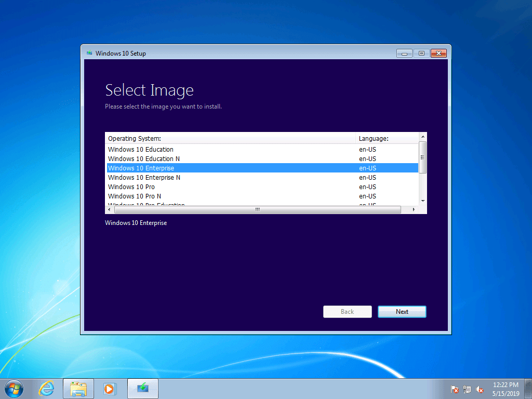Open Windows Media Player taskbar icon
This screenshot has width=532, height=399.
[x=109, y=389]
